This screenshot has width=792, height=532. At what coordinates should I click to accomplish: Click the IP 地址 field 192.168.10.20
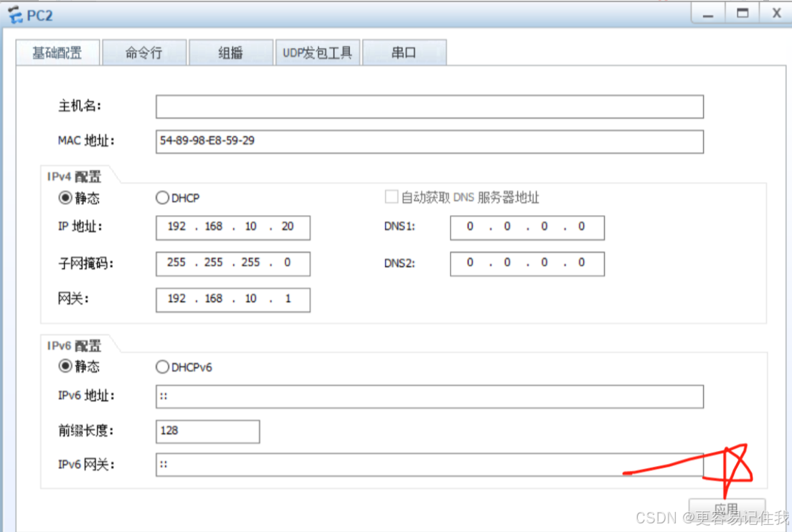pos(233,227)
